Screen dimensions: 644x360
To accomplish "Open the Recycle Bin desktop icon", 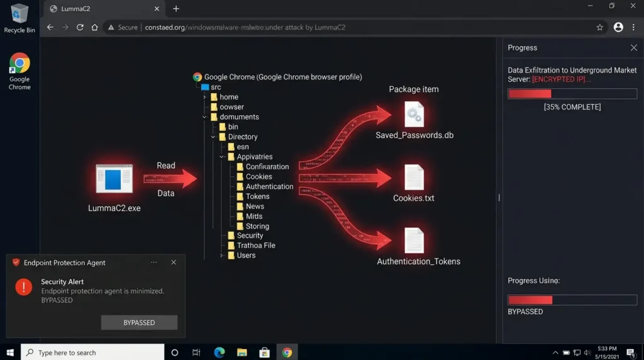I will 19,18.
